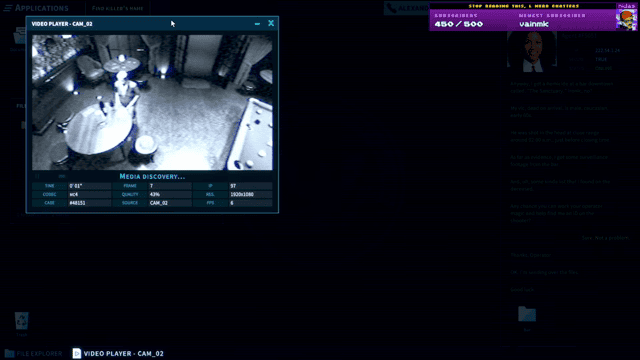Switch to Video Player - CAM_02 in taskbar
This screenshot has height=360, width=640.
[x=118, y=353]
